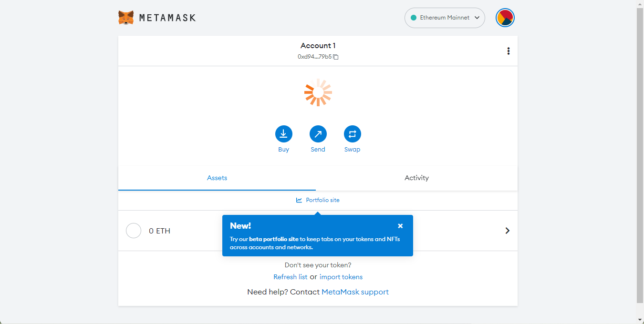Click the portfolio chart icon
This screenshot has height=324, width=644.
pos(299,200)
